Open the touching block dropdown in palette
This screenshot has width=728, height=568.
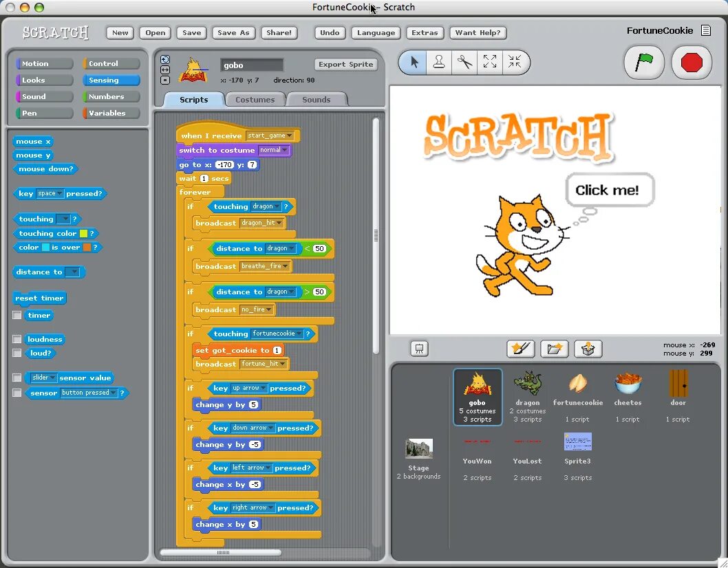click(63, 219)
